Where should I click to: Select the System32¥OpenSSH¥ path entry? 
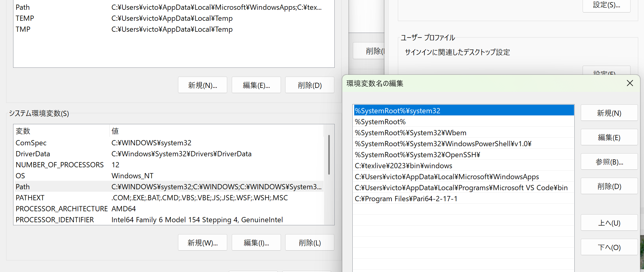(x=464, y=154)
